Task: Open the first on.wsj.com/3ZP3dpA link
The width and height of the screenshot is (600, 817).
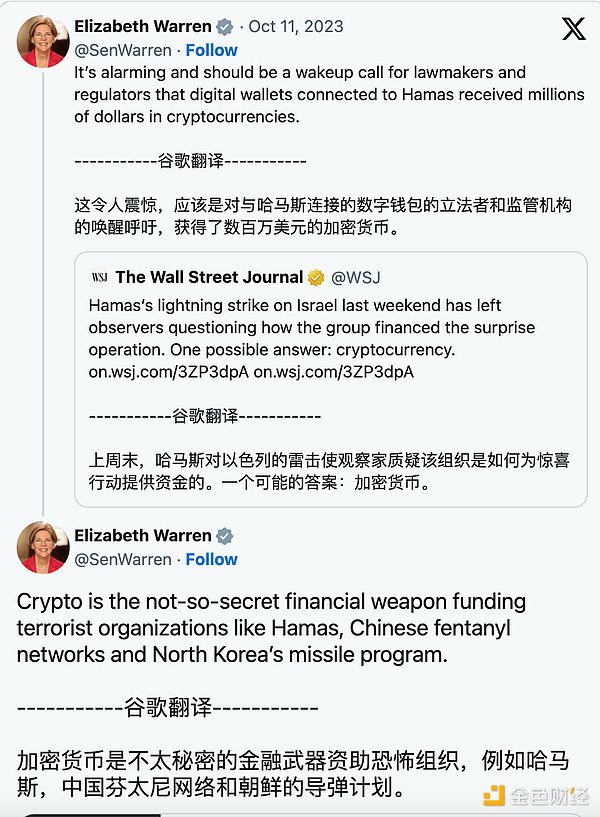Action: pyautogui.click(x=168, y=371)
